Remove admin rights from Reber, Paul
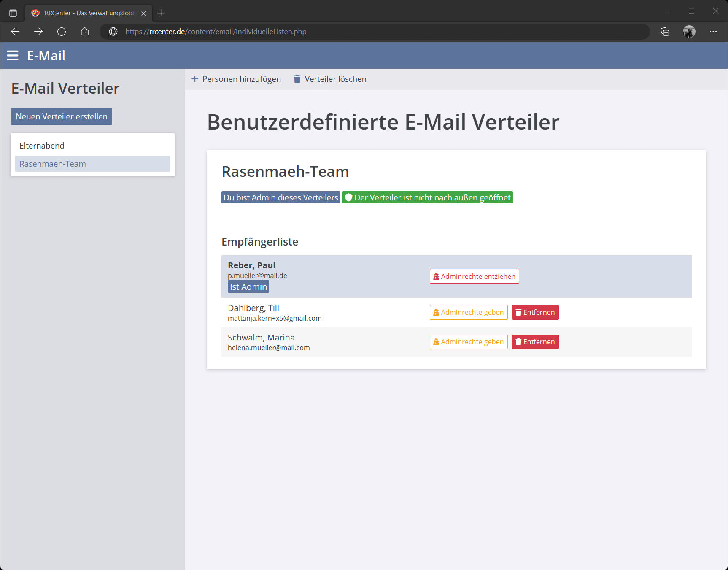The width and height of the screenshot is (728, 570). [x=474, y=276]
